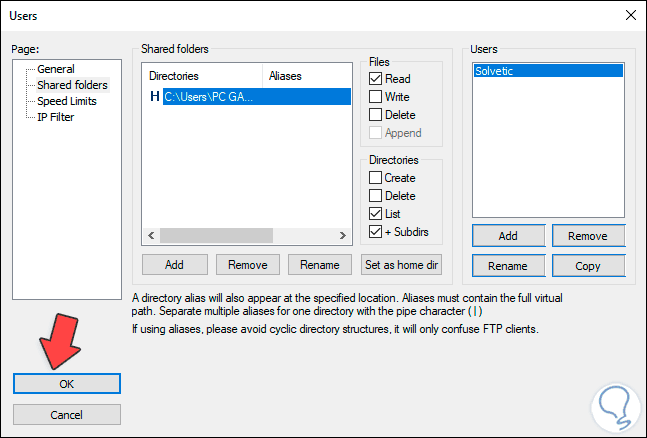Select Shared folders page in tree
This screenshot has height=438, width=647.
point(72,85)
